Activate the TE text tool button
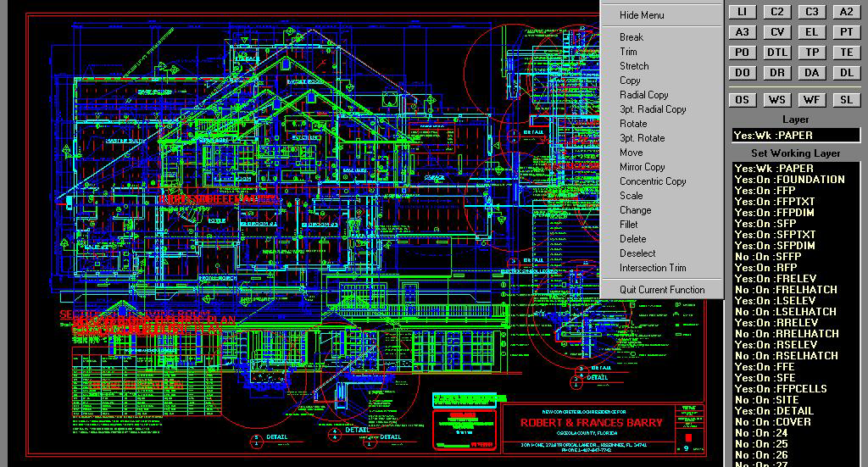 click(x=847, y=53)
